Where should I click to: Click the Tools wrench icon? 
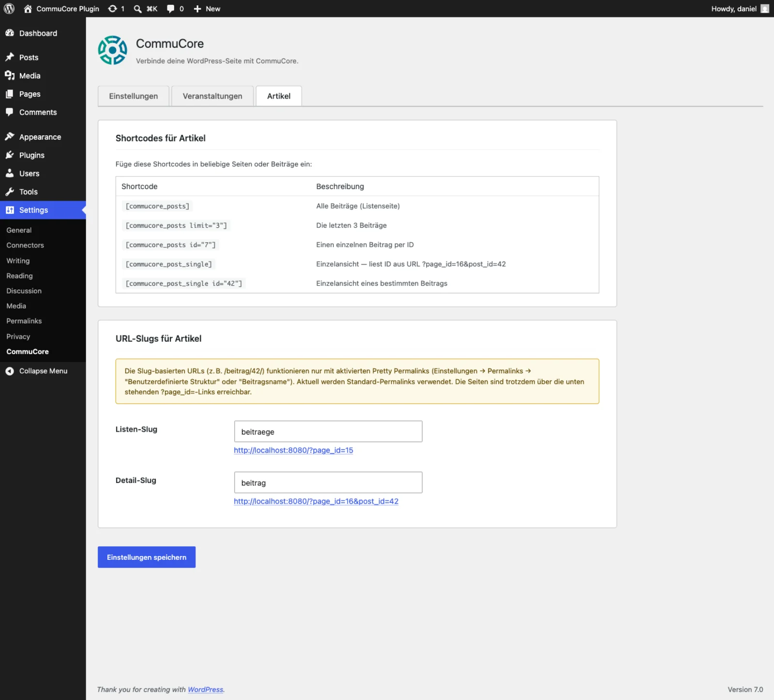(10, 191)
